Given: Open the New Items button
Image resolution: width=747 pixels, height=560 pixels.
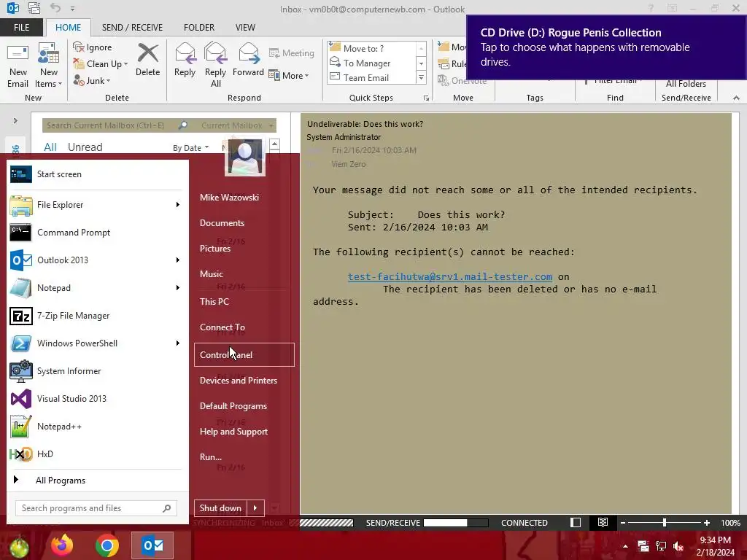Looking at the screenshot, I should pyautogui.click(x=49, y=66).
